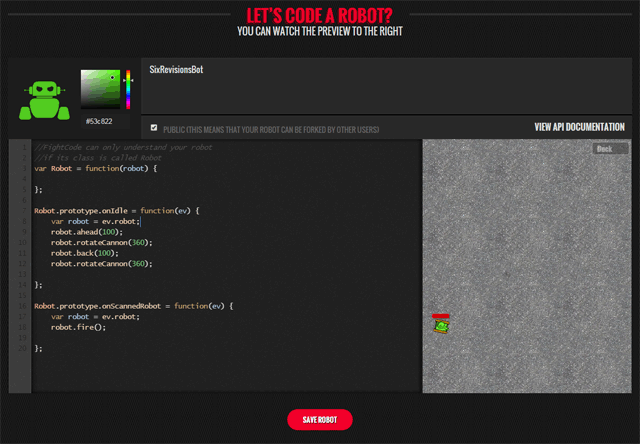Open View API Documentation link
Viewport: 640px width, 444px height.
point(579,128)
